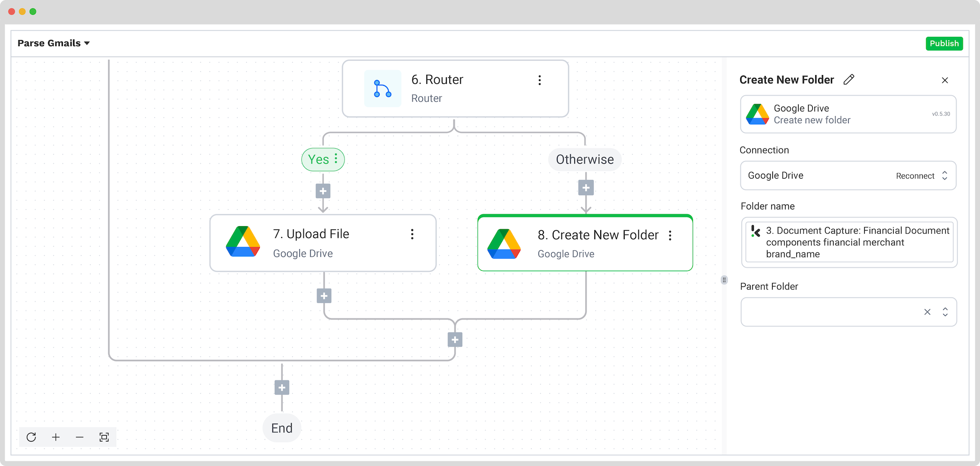Click the Parent Folder input box
The image size is (980, 466).
coord(849,312)
